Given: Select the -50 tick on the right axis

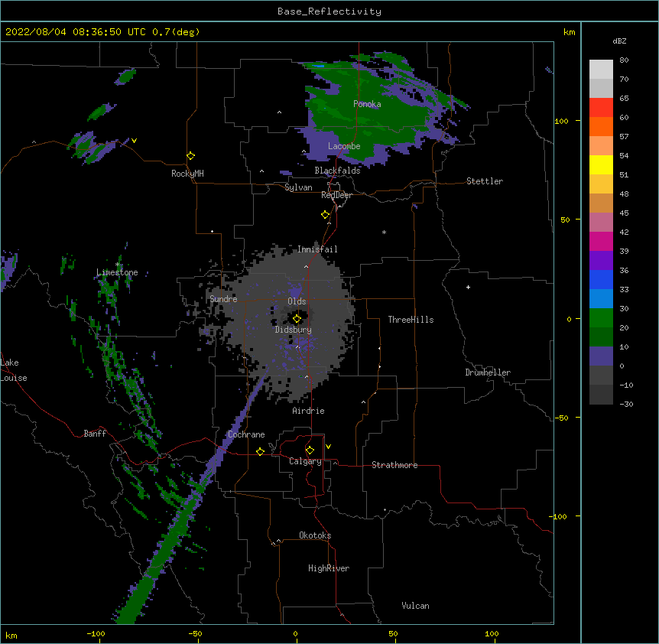Looking at the screenshot, I should point(561,418).
